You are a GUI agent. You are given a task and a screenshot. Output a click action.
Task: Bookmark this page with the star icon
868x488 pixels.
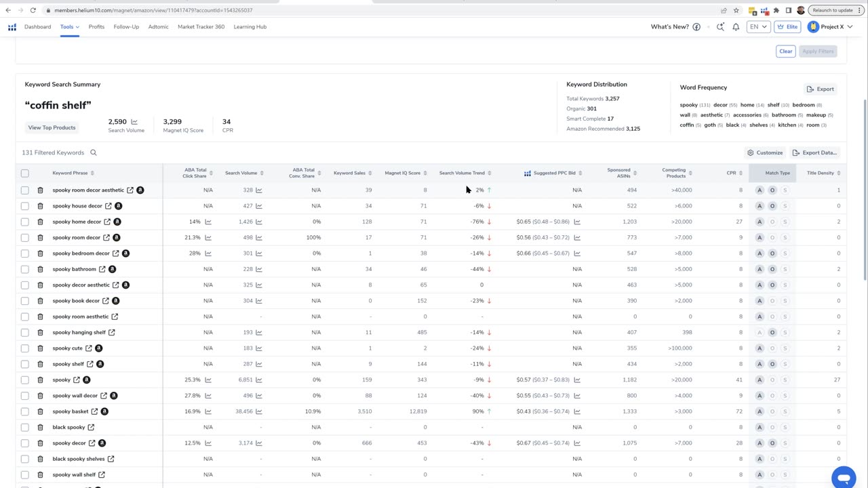pos(736,10)
